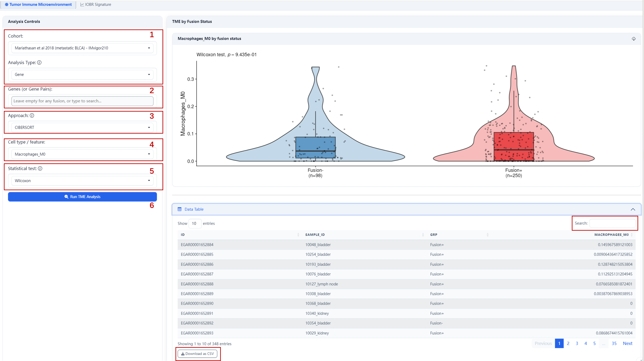Viewport: 644px width, 361px height.
Task: Jump to last table page 35
Action: click(614, 344)
